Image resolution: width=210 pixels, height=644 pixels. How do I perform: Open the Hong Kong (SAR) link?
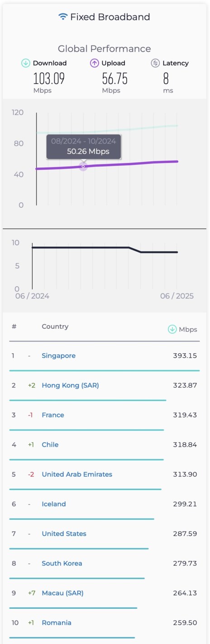70,385
